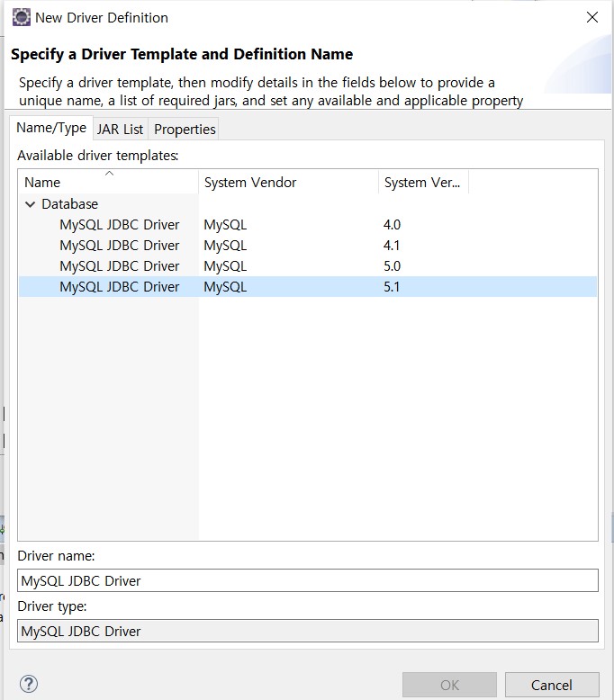Open the JAR List tab
The image size is (614, 700).
pos(120,130)
